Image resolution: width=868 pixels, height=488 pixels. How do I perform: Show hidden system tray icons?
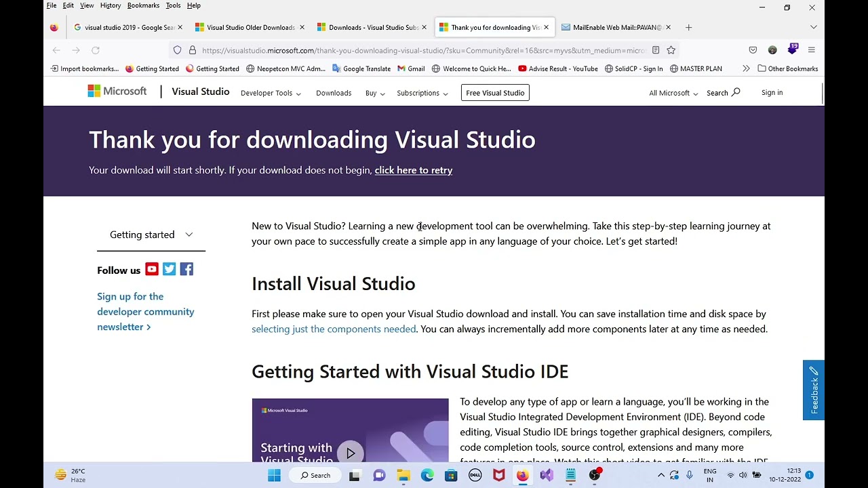tap(661, 475)
